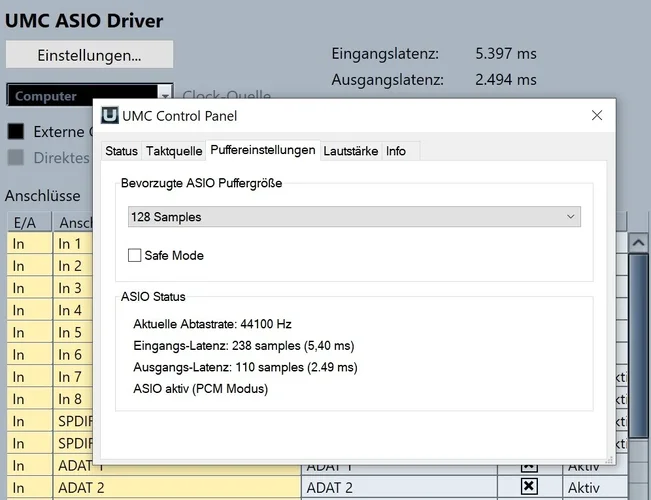Select the In 6 port row
This screenshot has width=651, height=500.
click(50, 355)
